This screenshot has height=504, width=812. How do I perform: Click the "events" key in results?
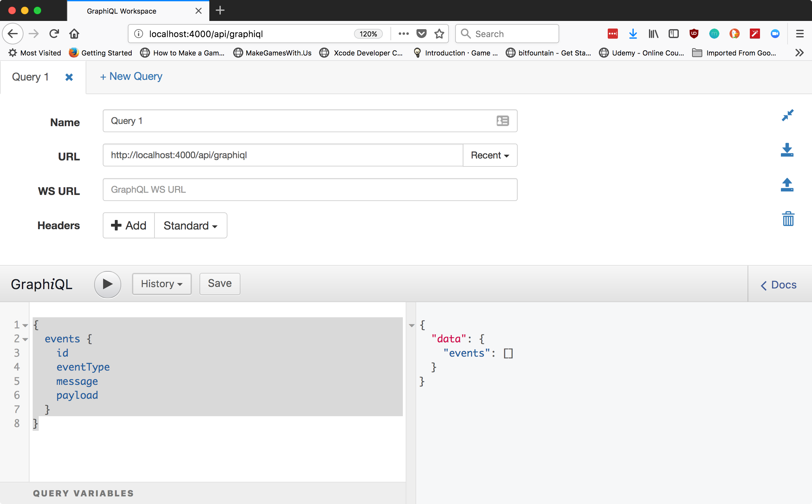pos(467,353)
